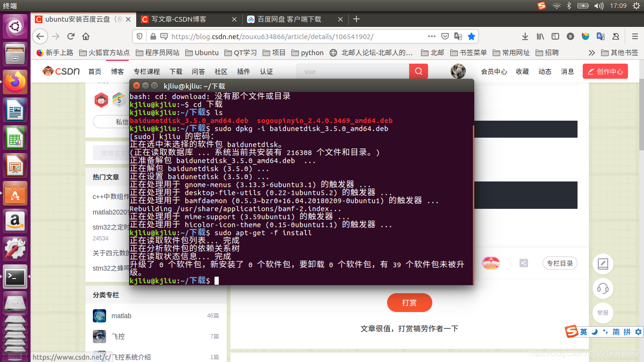Open the 招聘 bookmark folder

547,53
